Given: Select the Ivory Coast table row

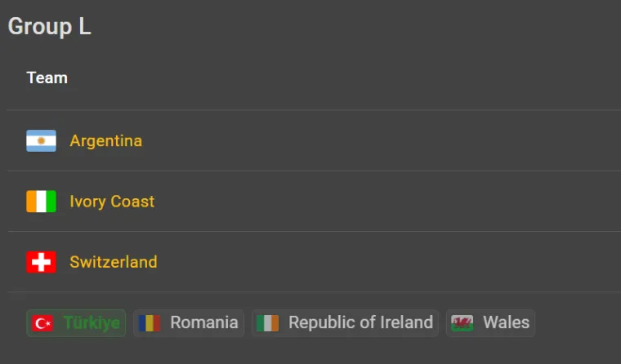Looking at the screenshot, I should (368, 202).
